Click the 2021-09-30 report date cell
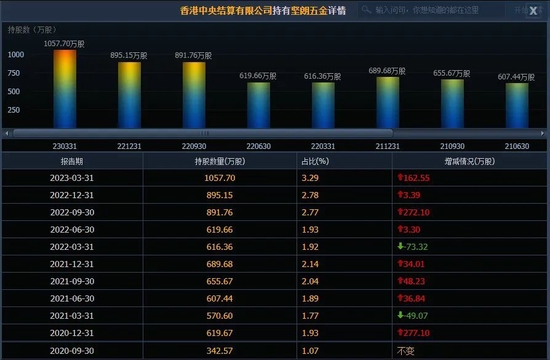The width and height of the screenshot is (550, 360). [x=72, y=281]
